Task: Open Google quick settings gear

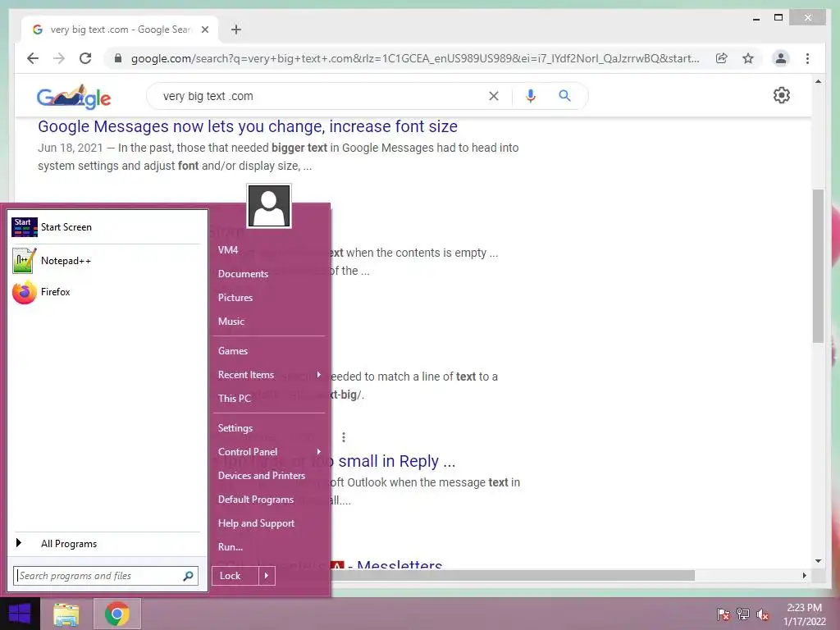Action: pos(782,95)
